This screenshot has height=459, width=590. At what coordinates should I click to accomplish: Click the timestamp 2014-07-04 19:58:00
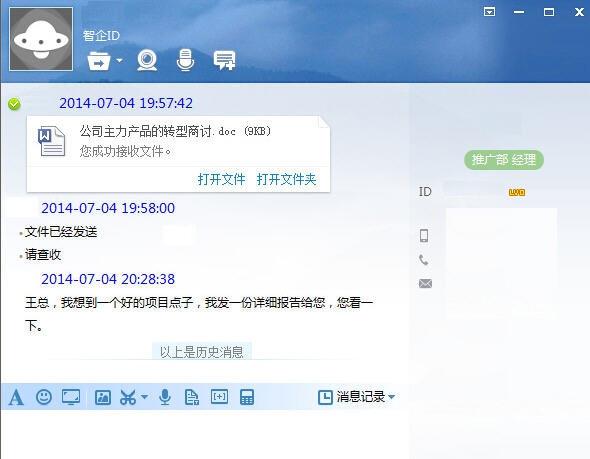click(x=108, y=208)
